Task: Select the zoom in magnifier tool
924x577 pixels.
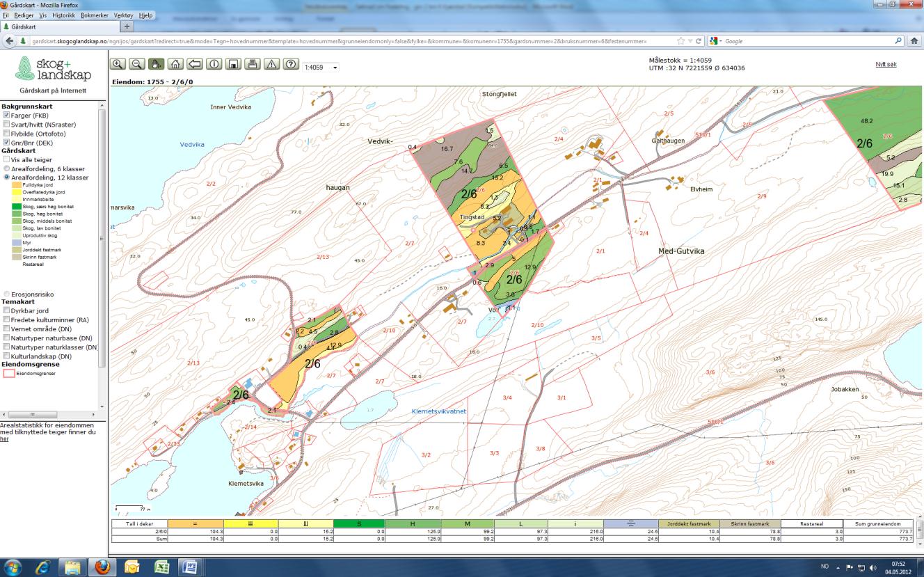Action: tap(118, 65)
